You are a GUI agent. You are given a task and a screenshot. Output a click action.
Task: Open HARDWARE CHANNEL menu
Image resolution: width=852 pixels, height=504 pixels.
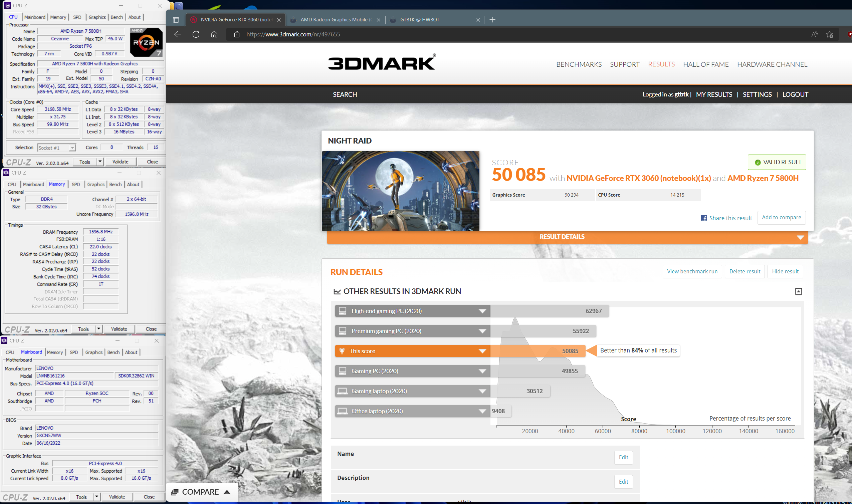coord(772,64)
